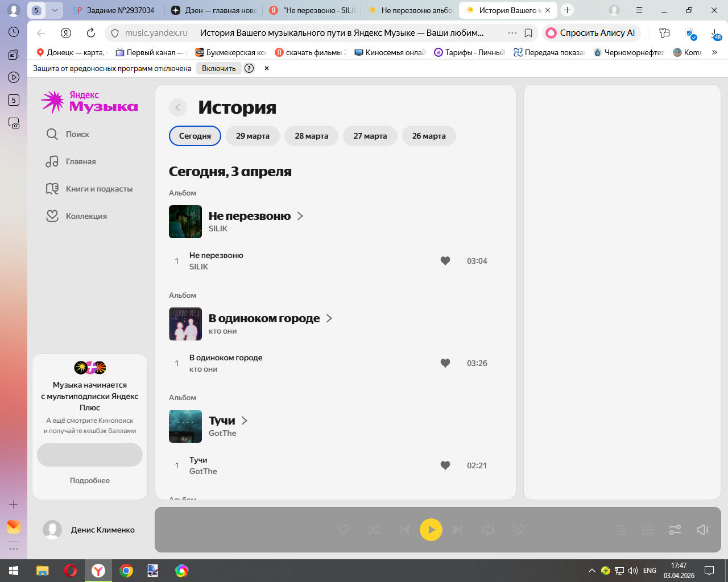Open Денис Клименко user profile
The height and width of the screenshot is (582, 728).
pos(89,530)
